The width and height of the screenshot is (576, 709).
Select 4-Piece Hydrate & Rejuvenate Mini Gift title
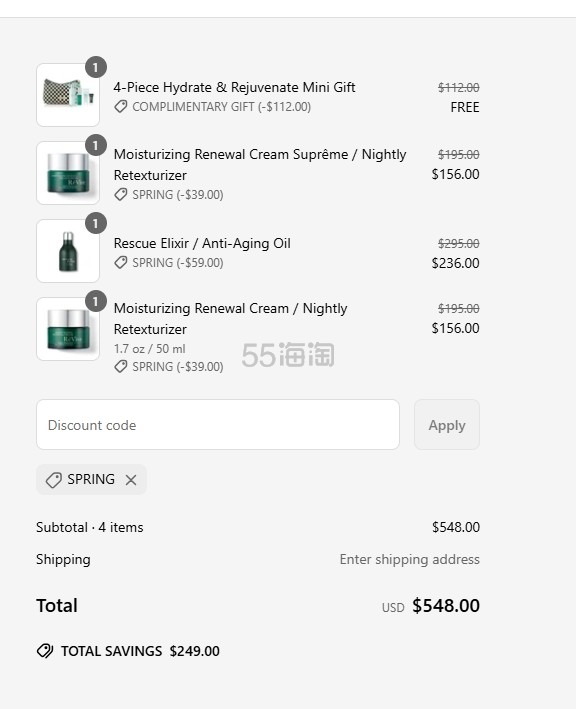tap(234, 87)
